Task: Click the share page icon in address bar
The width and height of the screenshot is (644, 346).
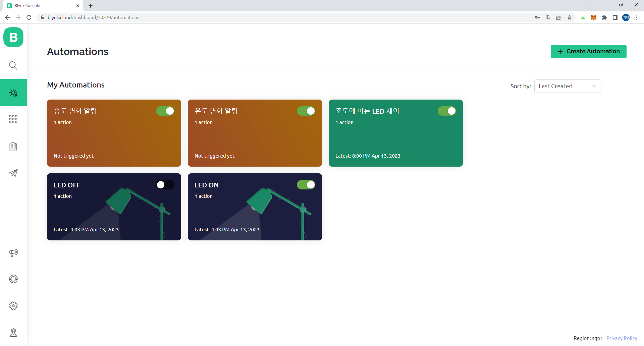Action: 559,17
